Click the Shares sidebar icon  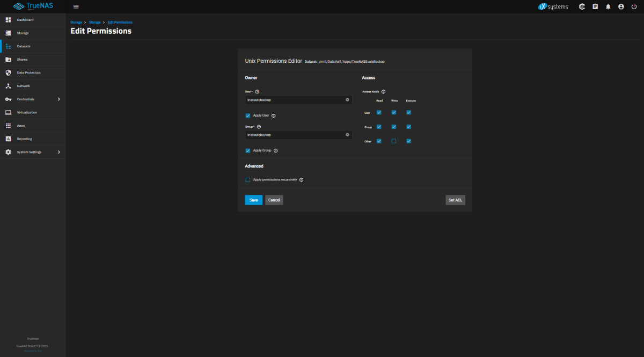pyautogui.click(x=8, y=60)
